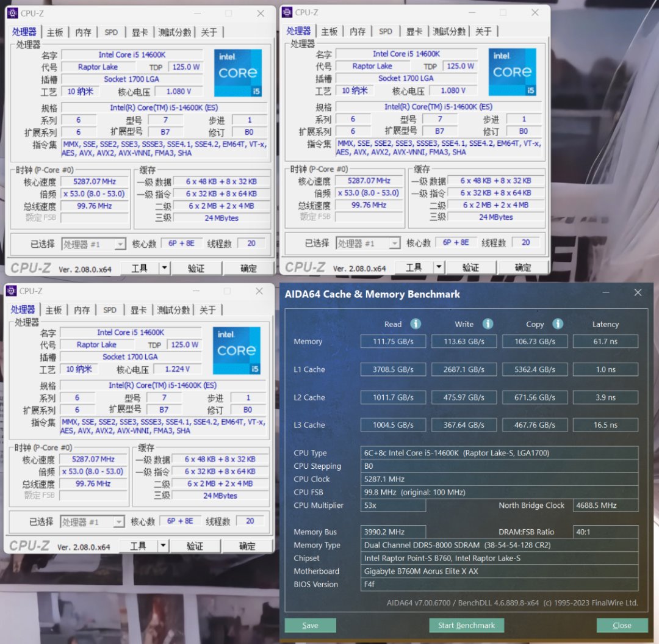Click the 确定 button in the top-left CPU-Z window

[x=248, y=268]
